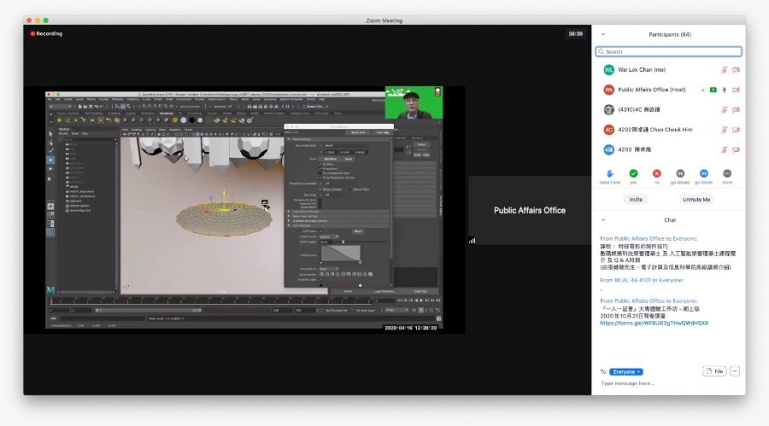Click BILAL 4A 4101 sender name in chat

(x=632, y=280)
